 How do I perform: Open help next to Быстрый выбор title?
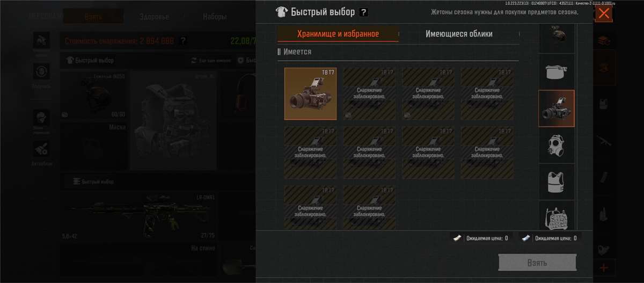[363, 12]
